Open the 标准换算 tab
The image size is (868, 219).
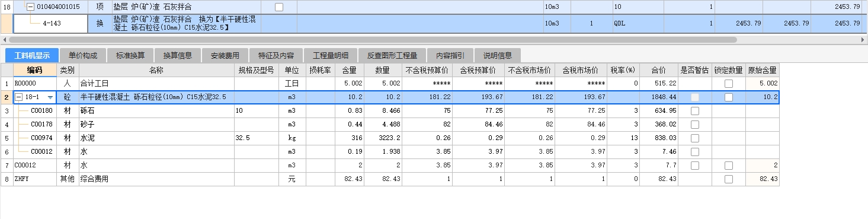(x=130, y=56)
